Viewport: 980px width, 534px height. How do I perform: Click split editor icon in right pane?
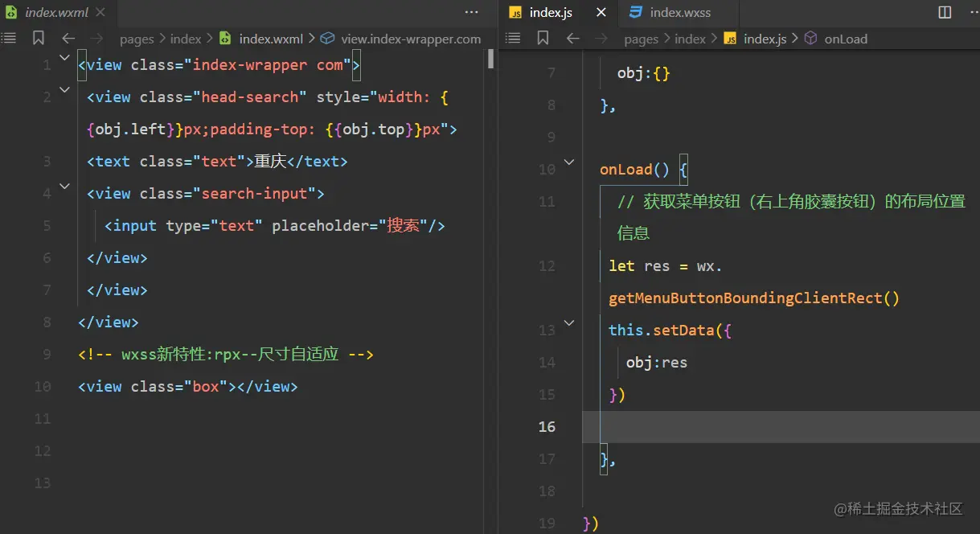(x=945, y=12)
